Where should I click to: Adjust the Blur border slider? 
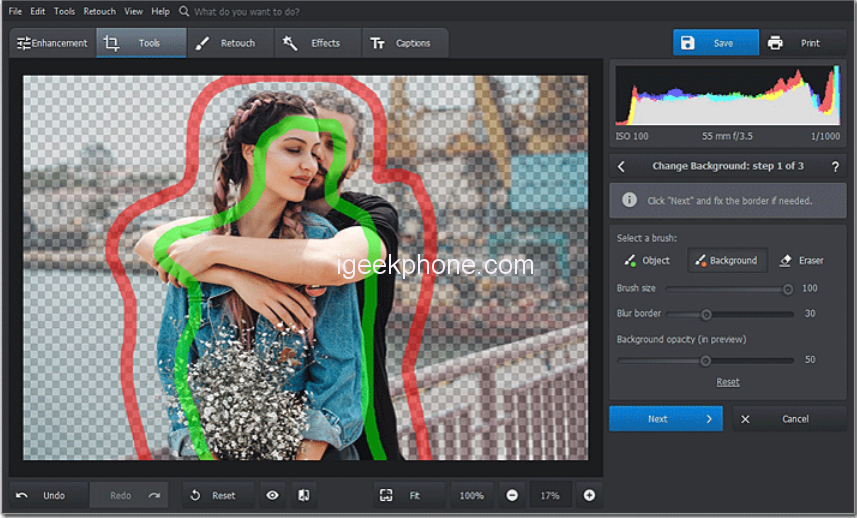coord(706,314)
